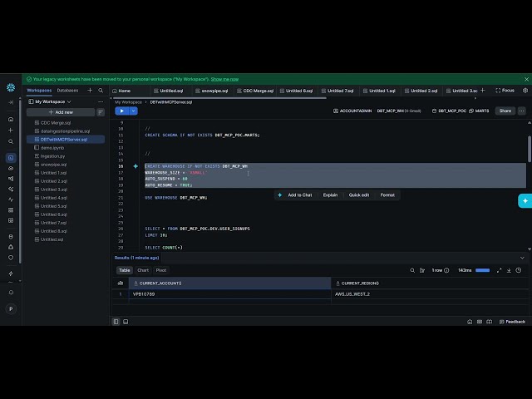Expand the My Workspace dropdown

pyautogui.click(x=50, y=101)
